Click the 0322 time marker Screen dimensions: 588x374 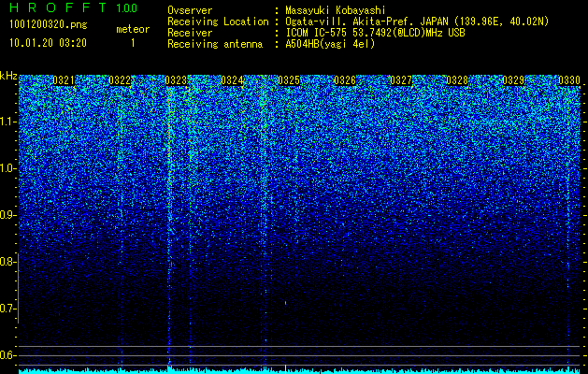pos(120,80)
